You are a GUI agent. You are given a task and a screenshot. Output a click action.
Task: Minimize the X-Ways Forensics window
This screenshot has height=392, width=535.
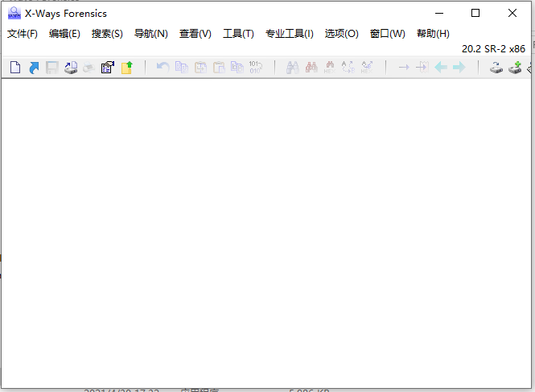pyautogui.click(x=439, y=14)
